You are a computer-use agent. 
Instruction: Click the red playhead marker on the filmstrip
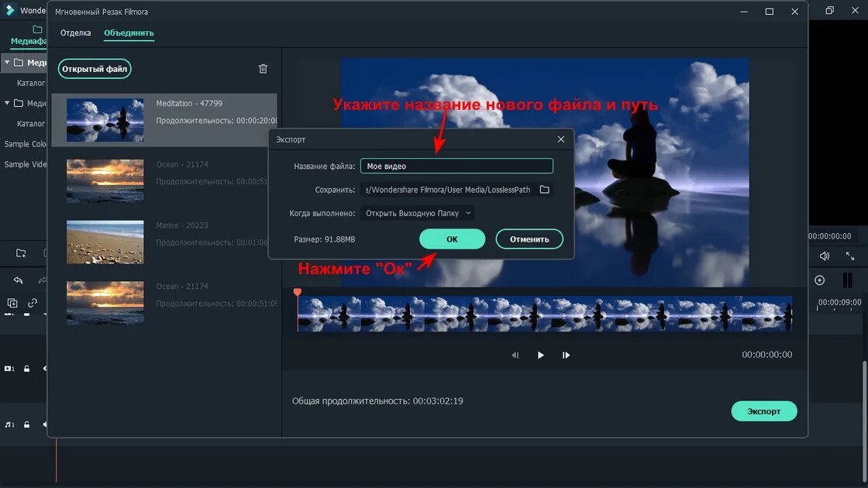298,292
